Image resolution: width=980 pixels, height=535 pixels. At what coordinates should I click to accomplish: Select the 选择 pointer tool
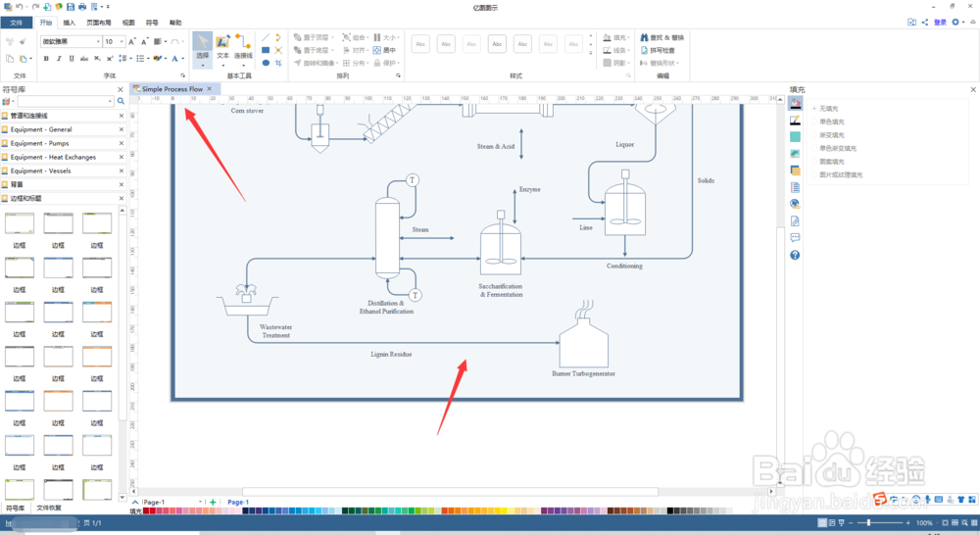pos(202,49)
